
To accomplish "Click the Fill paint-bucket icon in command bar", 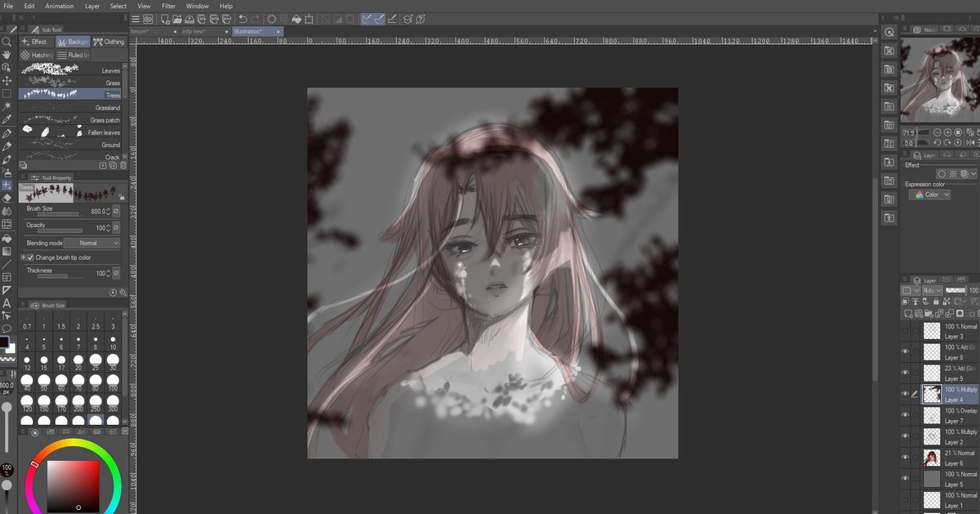I will click(297, 19).
